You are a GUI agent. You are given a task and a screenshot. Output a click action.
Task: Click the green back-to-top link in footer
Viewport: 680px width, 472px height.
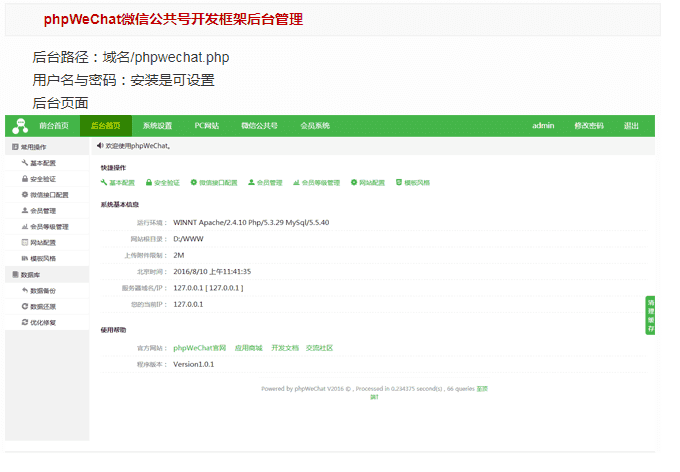[482, 389]
